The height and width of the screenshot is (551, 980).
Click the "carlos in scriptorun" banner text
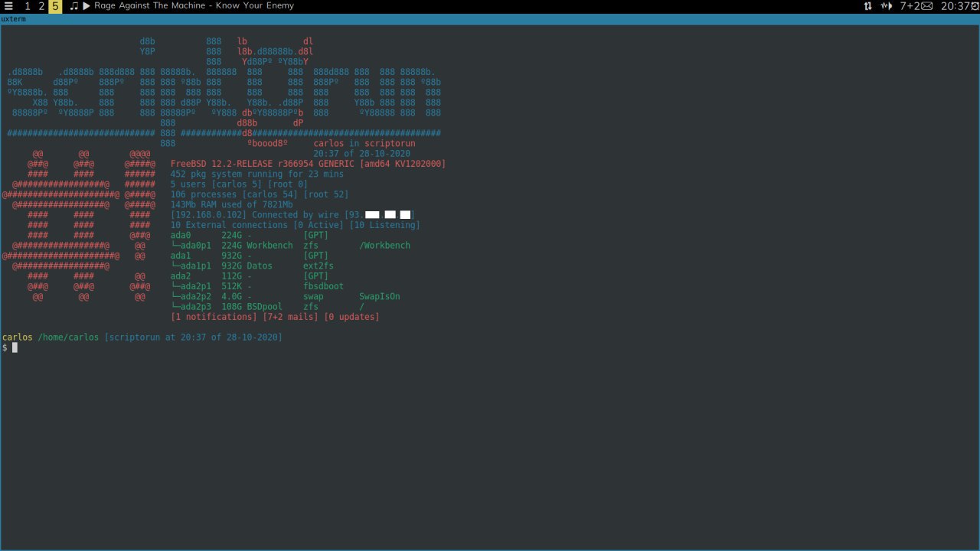[x=364, y=144]
